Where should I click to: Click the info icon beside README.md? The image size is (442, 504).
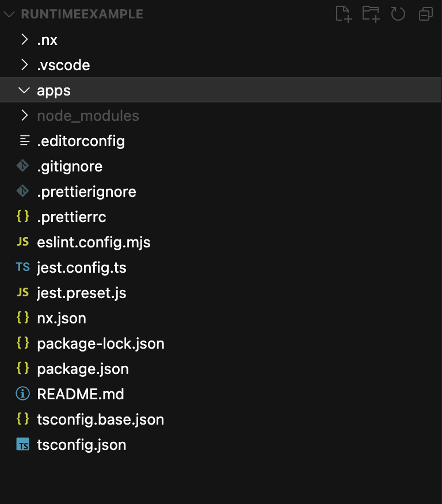[x=23, y=394]
